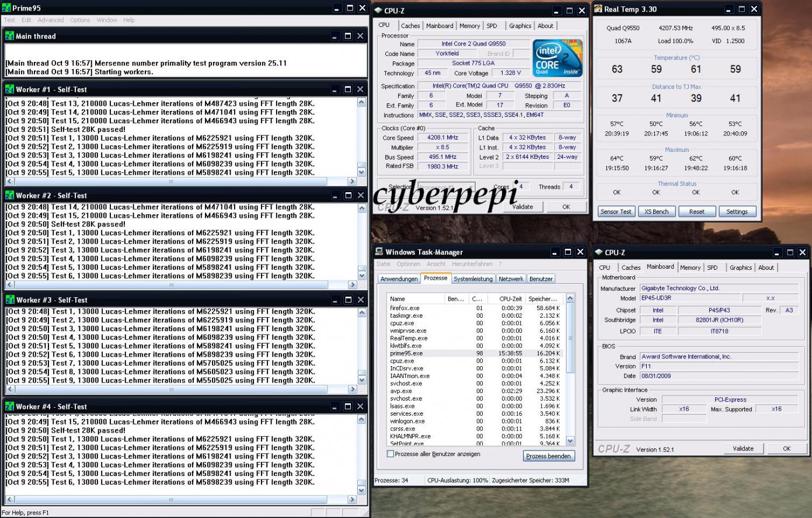Switch to Mainboard tab in top CPU-Z
Viewport: 812px width, 518px height.
440,26
